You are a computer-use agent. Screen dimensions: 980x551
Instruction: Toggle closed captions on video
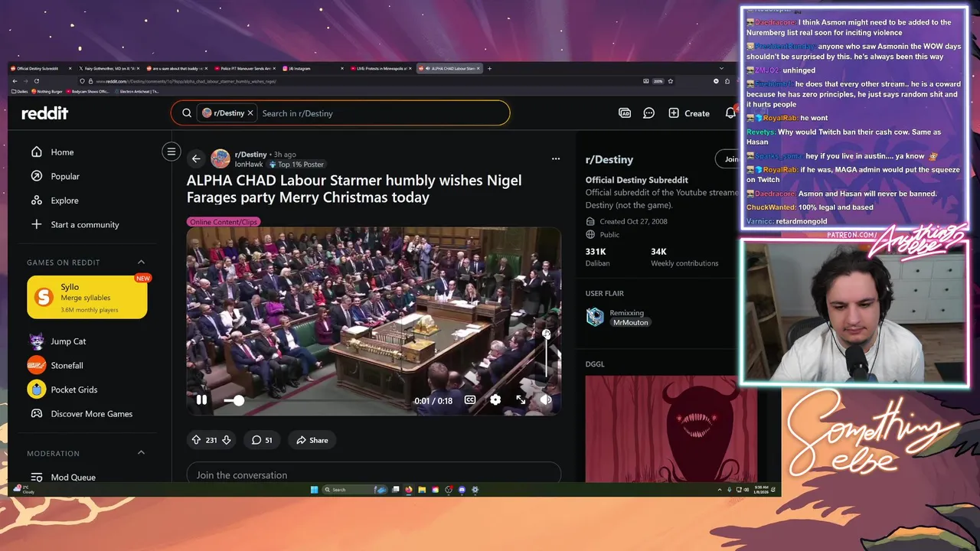(469, 399)
